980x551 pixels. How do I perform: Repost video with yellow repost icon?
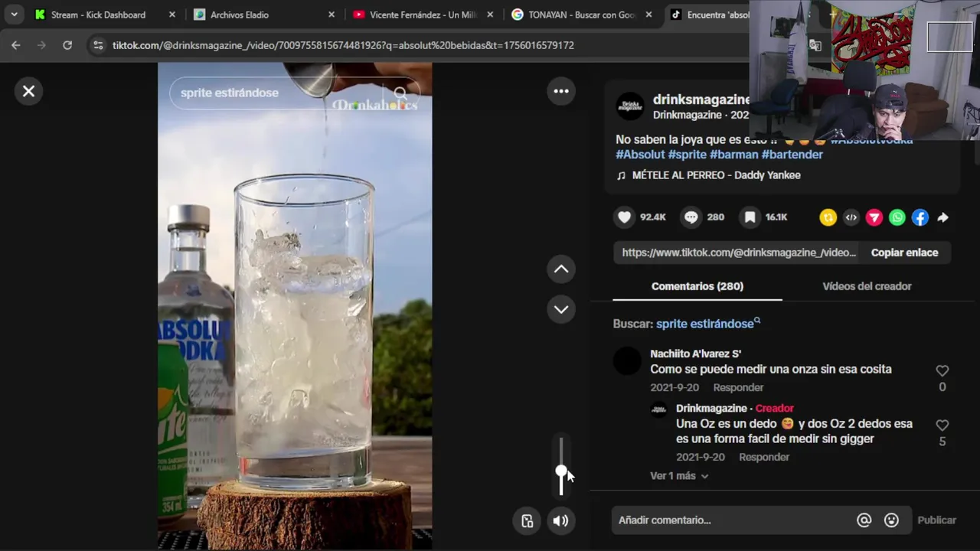(828, 218)
